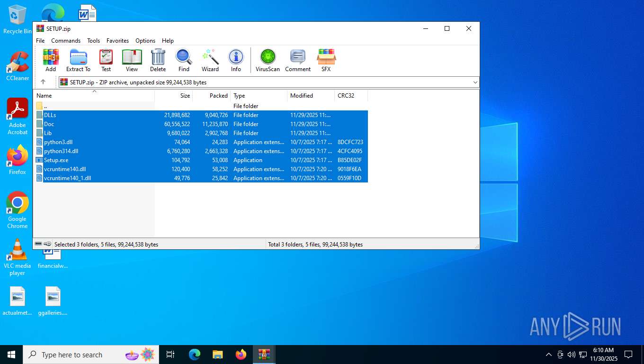Open the Comment tool
Image resolution: width=644 pixels, height=364 pixels.
[x=298, y=60]
